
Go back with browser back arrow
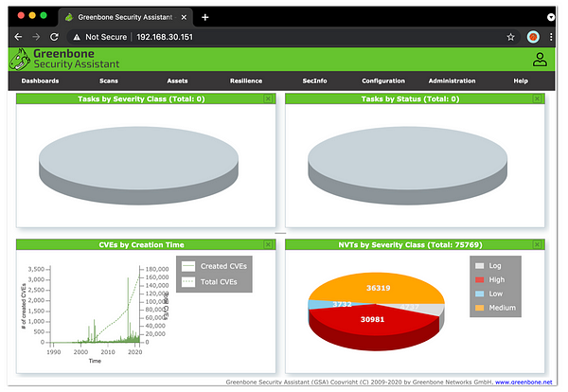pyautogui.click(x=18, y=37)
